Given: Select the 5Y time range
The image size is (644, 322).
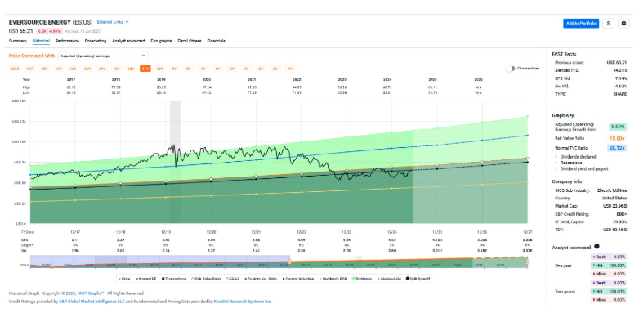Looking at the screenshot, I should pyautogui.click(x=231, y=69).
